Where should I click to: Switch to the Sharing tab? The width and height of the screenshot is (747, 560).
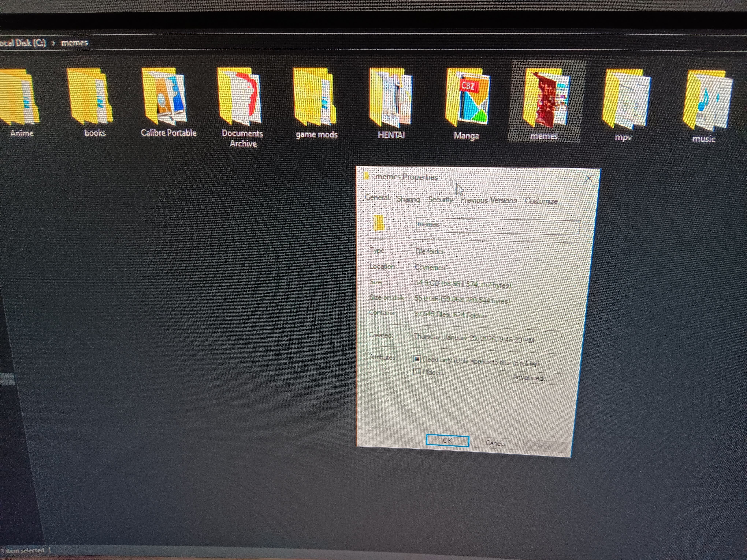pyautogui.click(x=408, y=199)
